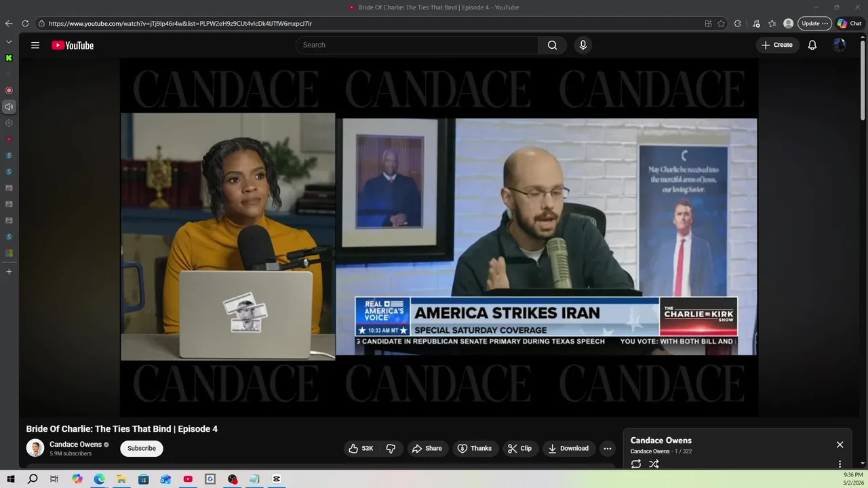Download the video
The width and height of the screenshot is (868, 488).
click(568, 448)
